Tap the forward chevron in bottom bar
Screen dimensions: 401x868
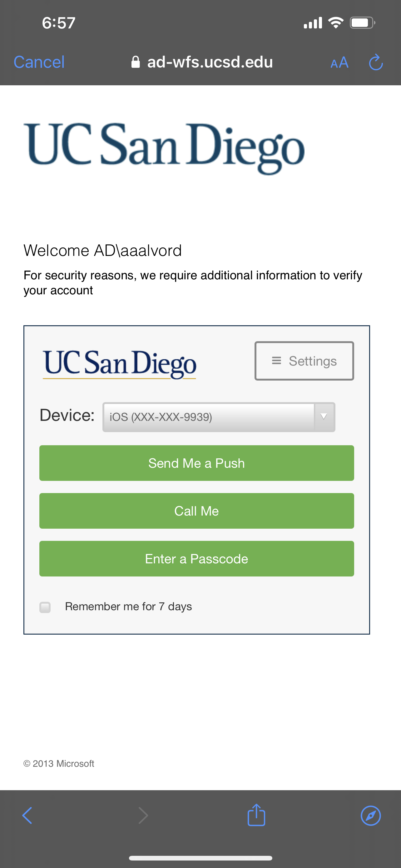click(143, 816)
